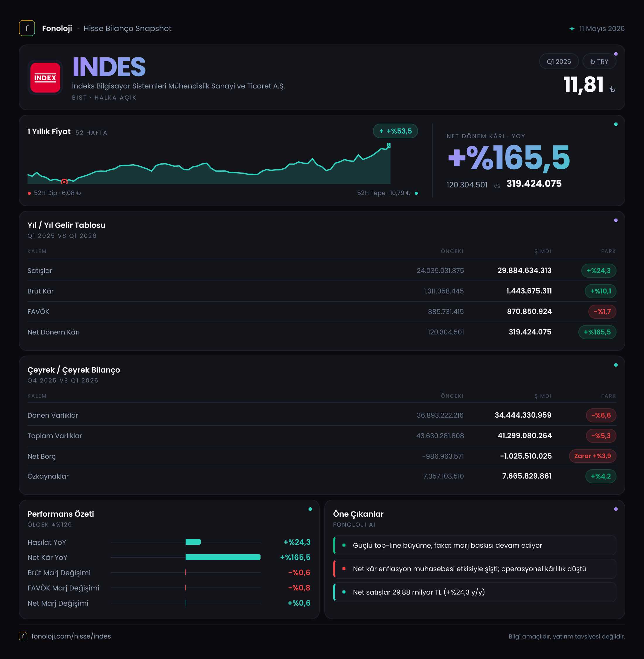Click the -%6,6 badge for Dönen Varlıklar
Viewport: 644px width, 659px height.
601,415
